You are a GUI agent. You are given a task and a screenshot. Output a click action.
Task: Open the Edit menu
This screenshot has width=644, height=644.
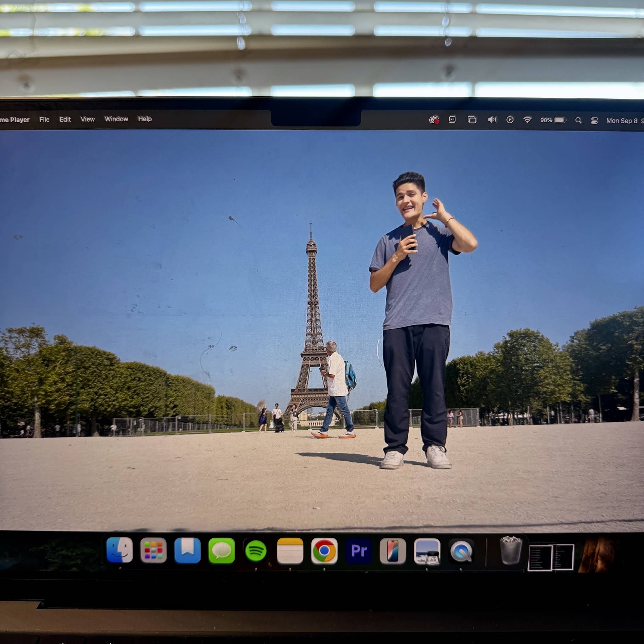point(65,119)
